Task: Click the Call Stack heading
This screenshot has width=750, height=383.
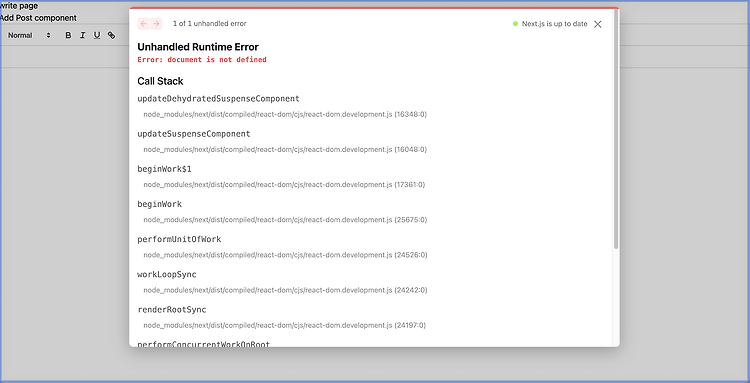Action: tap(160, 81)
